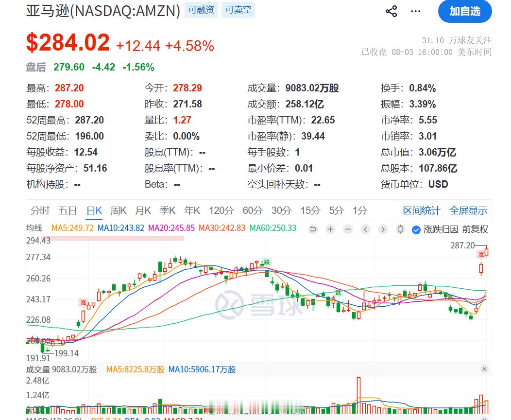Click the $284.02 price
Screen dimensions: 511x420
[68, 42]
